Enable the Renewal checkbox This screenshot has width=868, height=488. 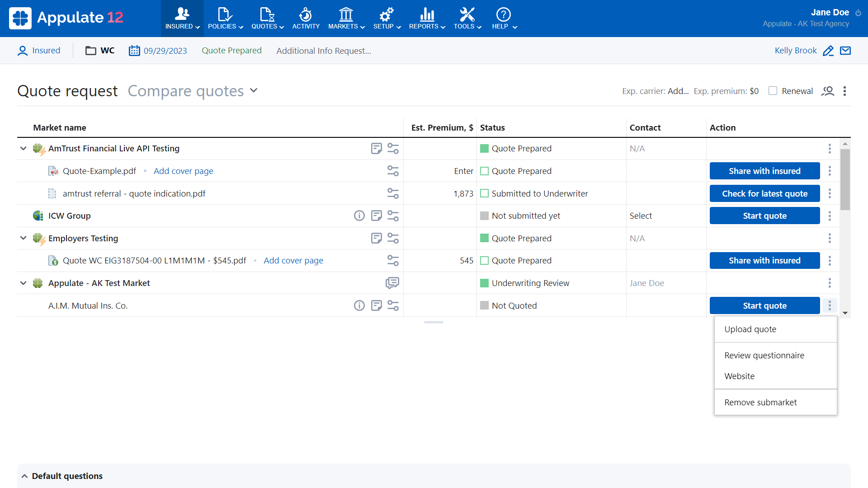(773, 91)
